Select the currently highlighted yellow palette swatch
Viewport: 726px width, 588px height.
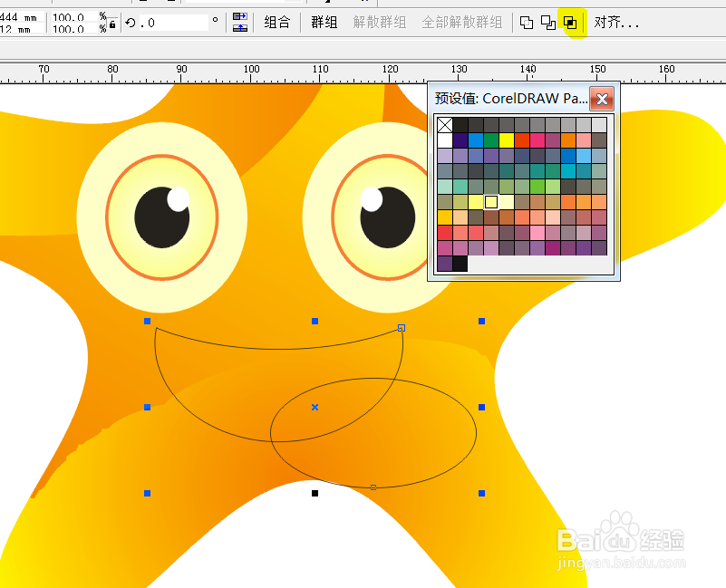click(x=491, y=202)
